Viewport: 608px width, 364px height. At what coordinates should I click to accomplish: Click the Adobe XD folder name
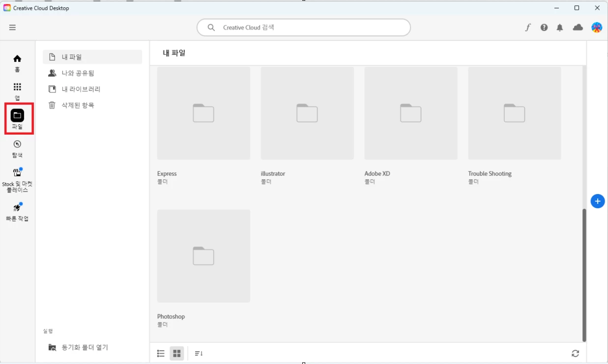[x=377, y=173]
